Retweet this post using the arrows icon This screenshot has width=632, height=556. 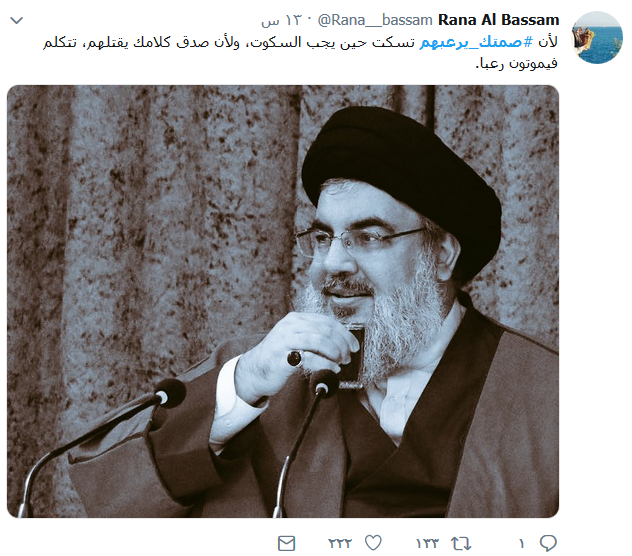tap(461, 544)
